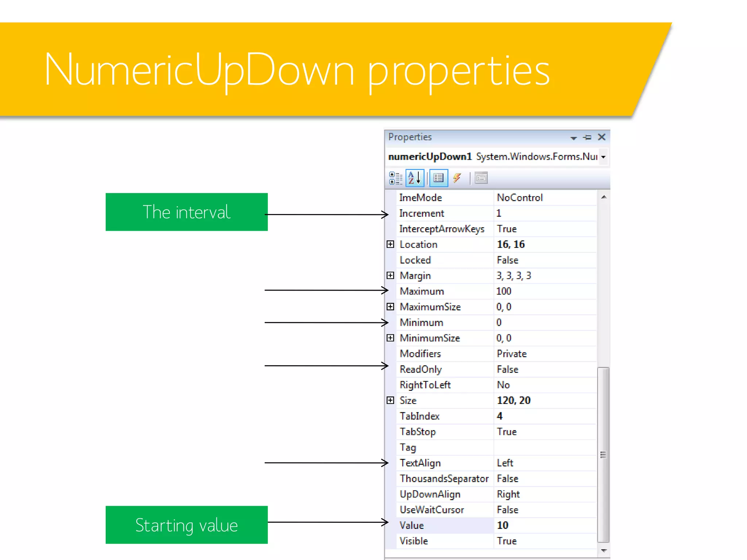Click the Size value 120, 20
The width and height of the screenshot is (747, 560).
tap(514, 400)
